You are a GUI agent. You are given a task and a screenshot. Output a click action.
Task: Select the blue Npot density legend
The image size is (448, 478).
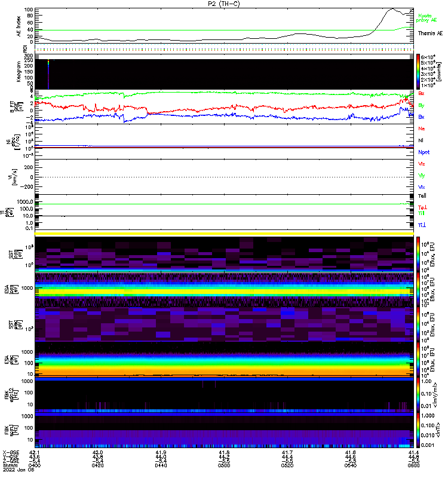coord(424,152)
